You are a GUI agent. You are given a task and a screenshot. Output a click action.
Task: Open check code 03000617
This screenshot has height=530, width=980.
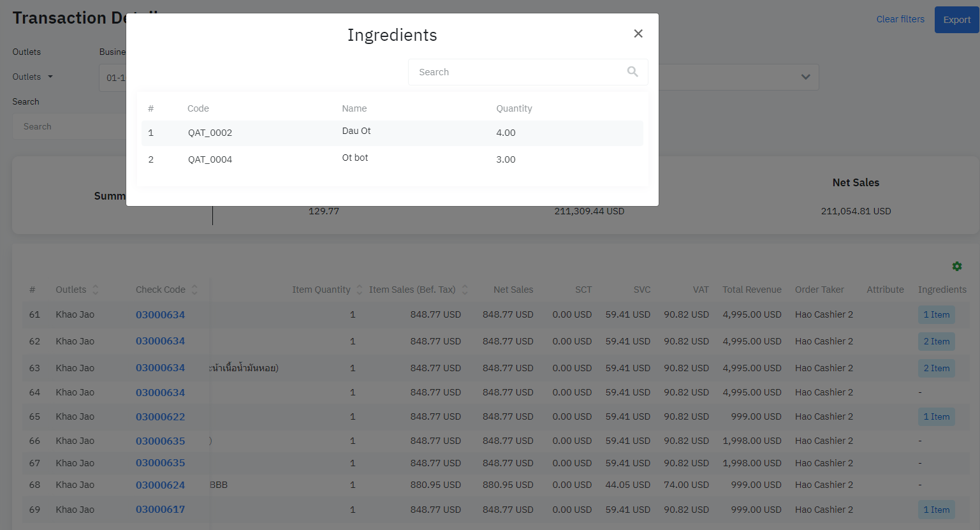pos(160,510)
